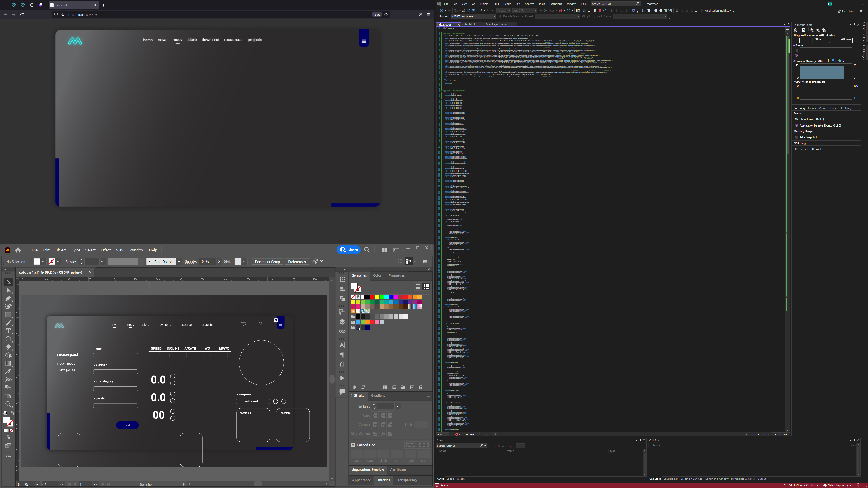This screenshot has width=868, height=488.
Task: Open the Process dotnet.exe dropdown
Action: (494, 16)
